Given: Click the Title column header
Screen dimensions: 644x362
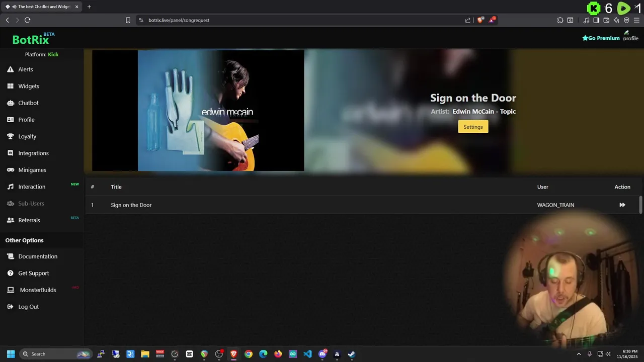Looking at the screenshot, I should click(116, 187).
